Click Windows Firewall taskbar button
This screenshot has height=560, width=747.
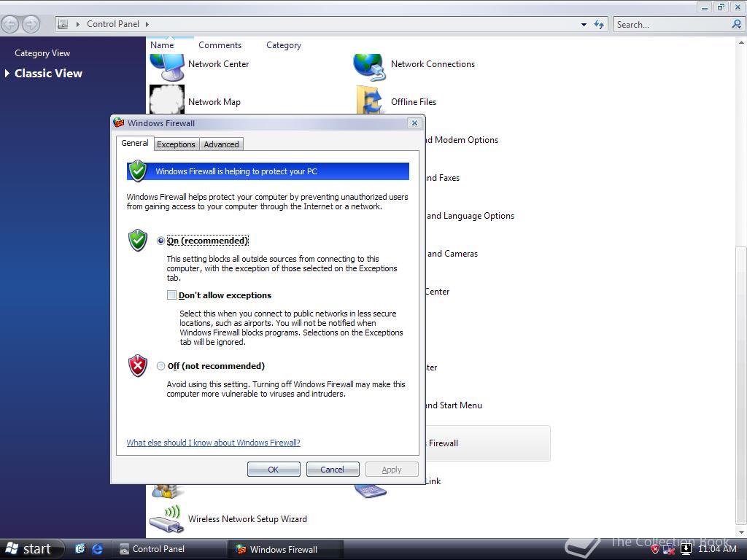(286, 549)
